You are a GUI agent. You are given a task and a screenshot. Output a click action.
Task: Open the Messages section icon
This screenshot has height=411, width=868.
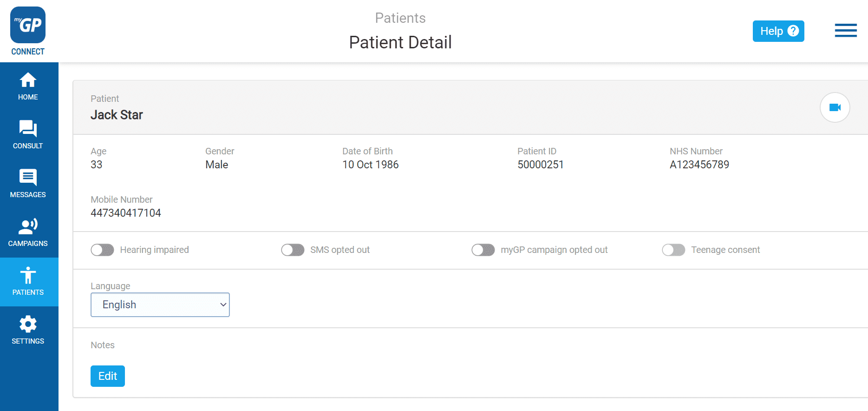28,177
